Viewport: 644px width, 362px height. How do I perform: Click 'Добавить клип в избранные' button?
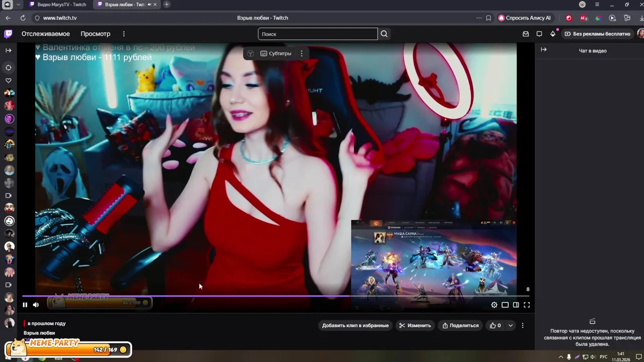coord(355,325)
